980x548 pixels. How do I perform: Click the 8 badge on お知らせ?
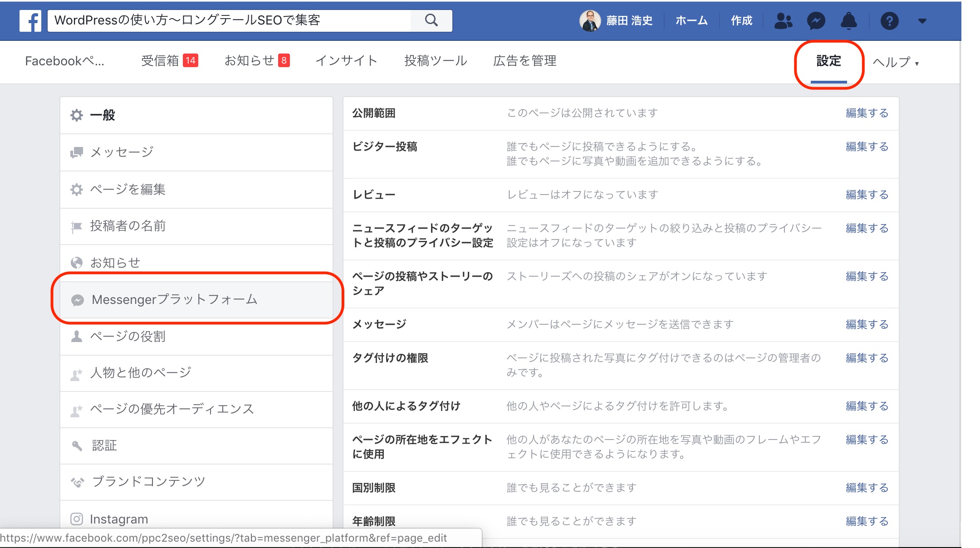284,60
